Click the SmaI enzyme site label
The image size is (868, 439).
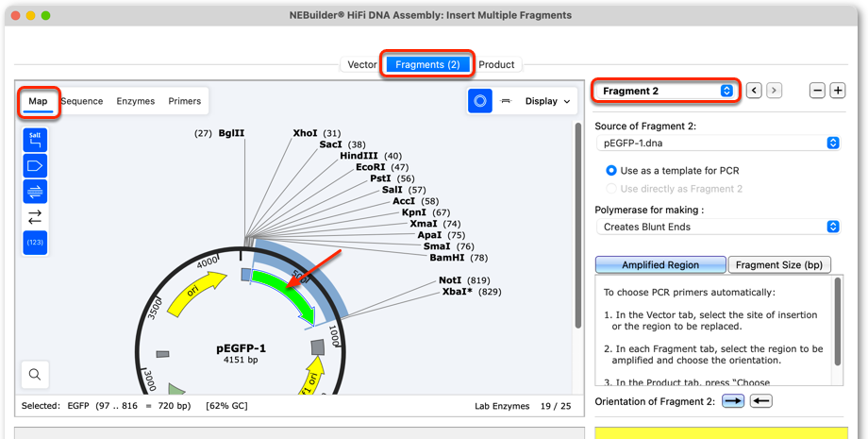pos(437,246)
